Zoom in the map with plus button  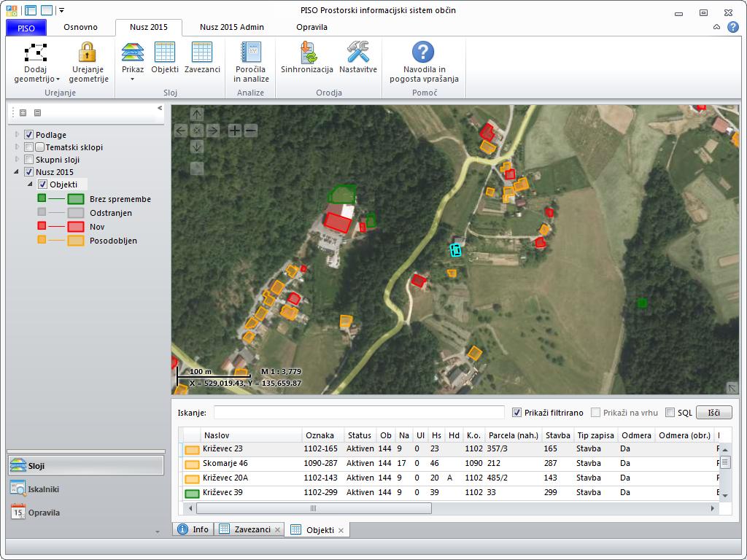click(x=235, y=131)
